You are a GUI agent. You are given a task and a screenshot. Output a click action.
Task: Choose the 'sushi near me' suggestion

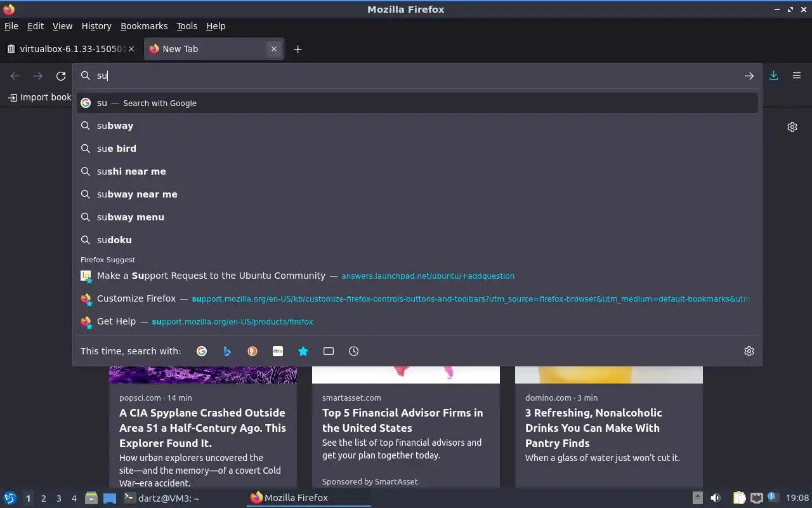[x=417, y=171]
